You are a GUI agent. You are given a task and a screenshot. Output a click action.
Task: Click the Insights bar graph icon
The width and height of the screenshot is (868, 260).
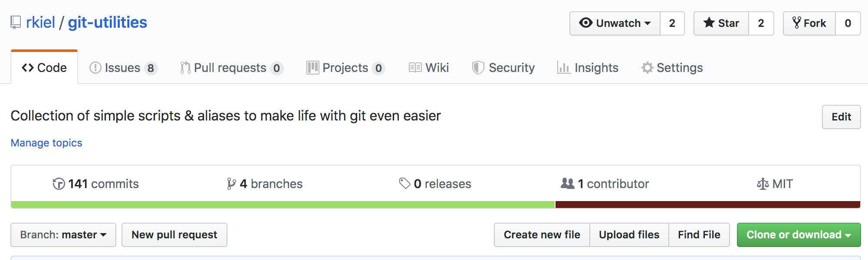564,68
